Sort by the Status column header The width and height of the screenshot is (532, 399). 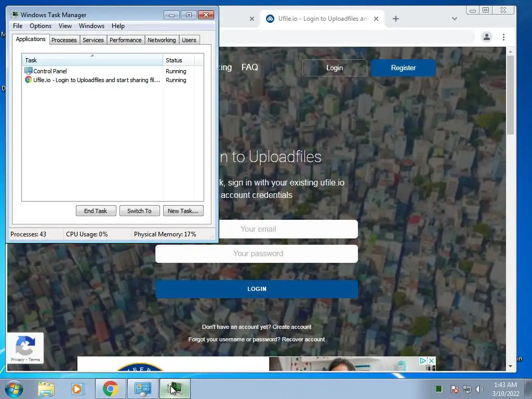pyautogui.click(x=179, y=60)
